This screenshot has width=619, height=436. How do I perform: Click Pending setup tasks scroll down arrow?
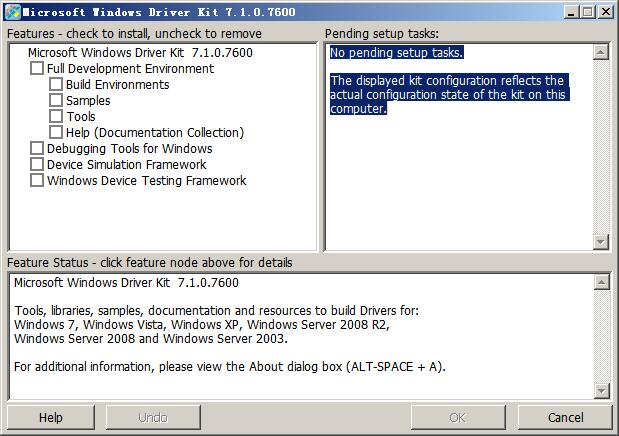(x=601, y=241)
